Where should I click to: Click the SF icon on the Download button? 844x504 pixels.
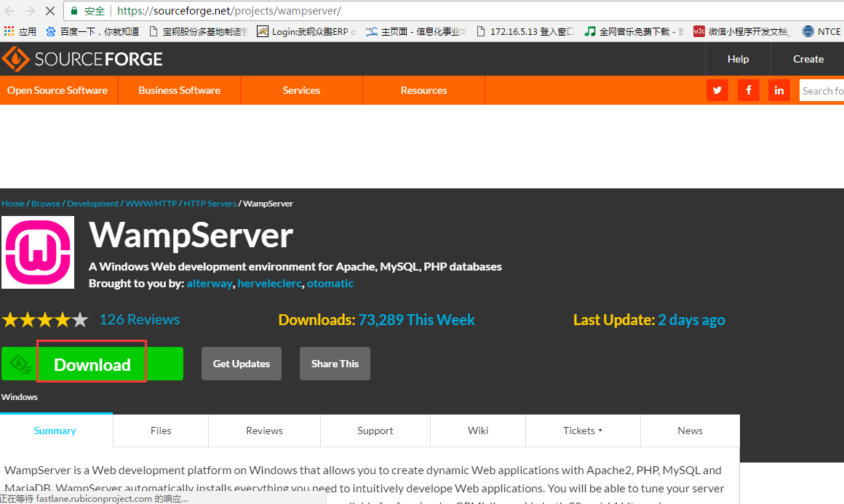[20, 364]
